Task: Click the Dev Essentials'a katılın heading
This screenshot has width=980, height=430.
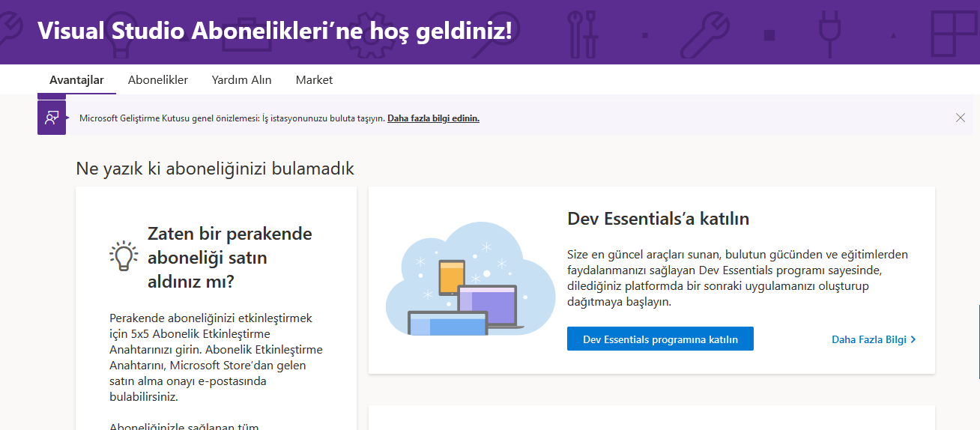Action: (659, 219)
